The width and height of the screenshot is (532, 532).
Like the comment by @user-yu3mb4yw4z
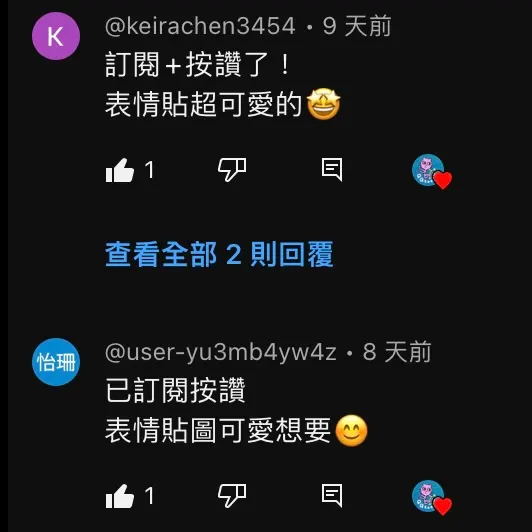[120, 496]
